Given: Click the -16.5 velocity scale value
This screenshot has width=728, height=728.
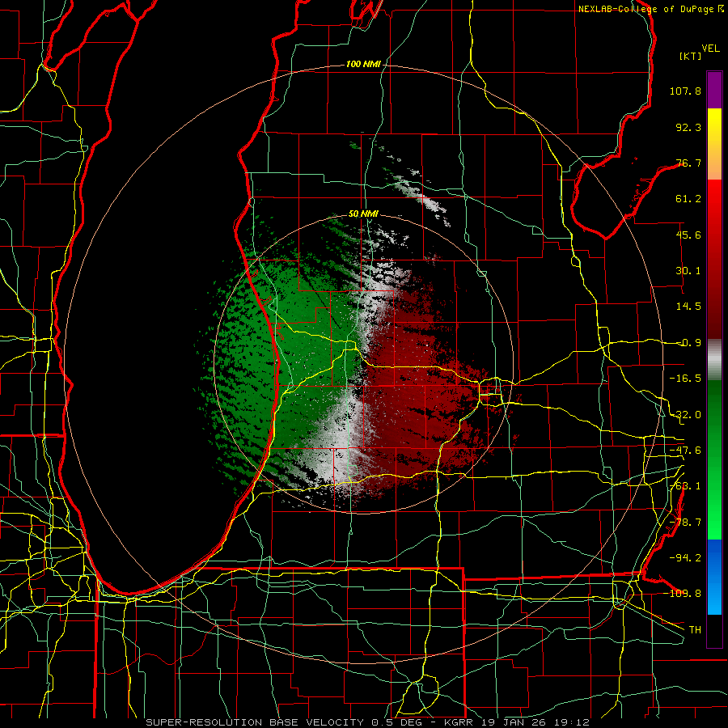Looking at the screenshot, I should click(x=685, y=379).
